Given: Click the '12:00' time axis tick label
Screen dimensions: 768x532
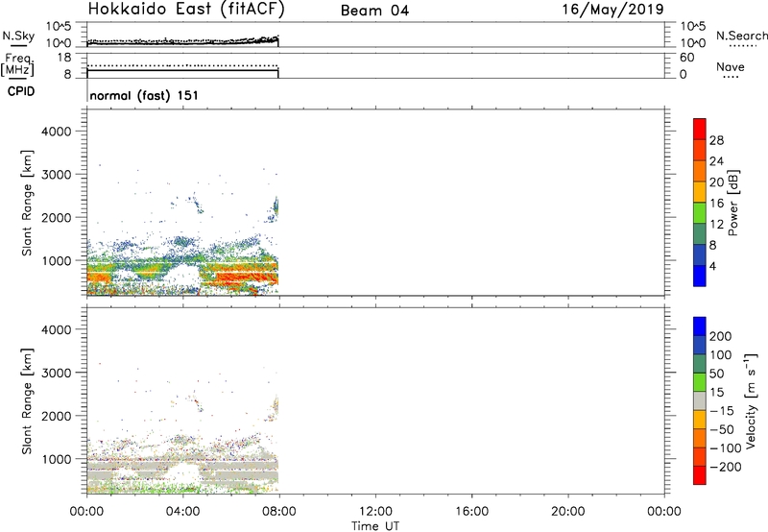Looking at the screenshot, I should [375, 512].
